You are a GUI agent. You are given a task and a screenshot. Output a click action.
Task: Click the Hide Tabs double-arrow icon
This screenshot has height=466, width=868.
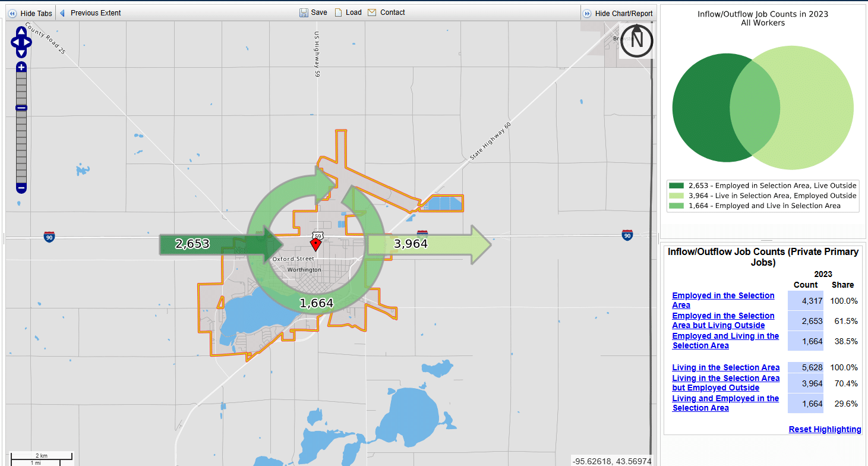pyautogui.click(x=12, y=13)
